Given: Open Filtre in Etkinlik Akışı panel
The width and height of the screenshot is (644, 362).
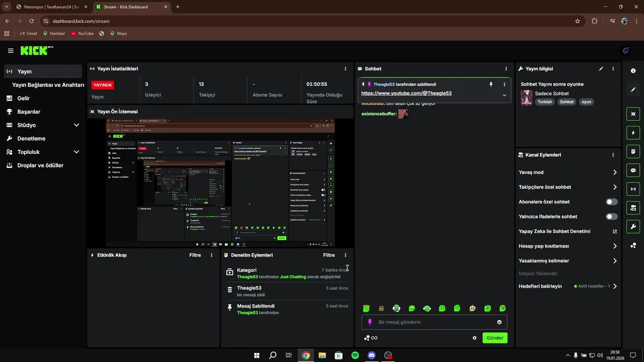Looking at the screenshot, I should click(x=195, y=255).
